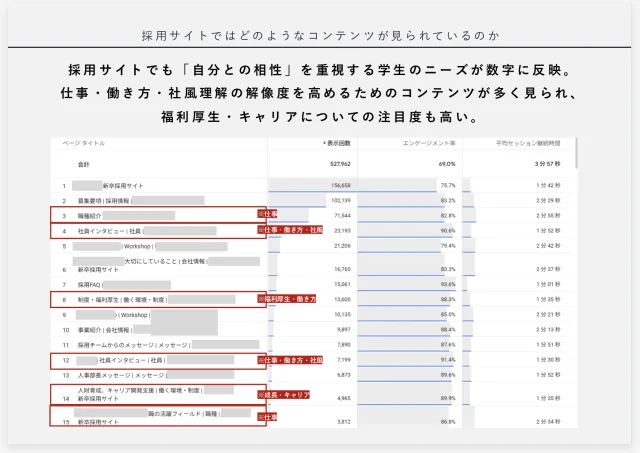Image resolution: width=640 pixels, height=453 pixels.
Task: Select the 採用チームからのメッセージ row title
Action: point(133,345)
